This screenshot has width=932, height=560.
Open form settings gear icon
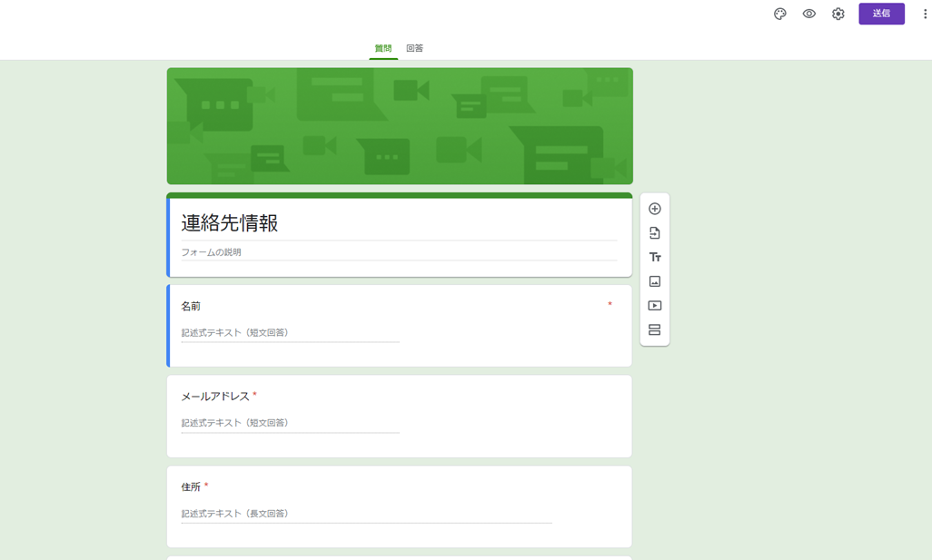point(838,14)
